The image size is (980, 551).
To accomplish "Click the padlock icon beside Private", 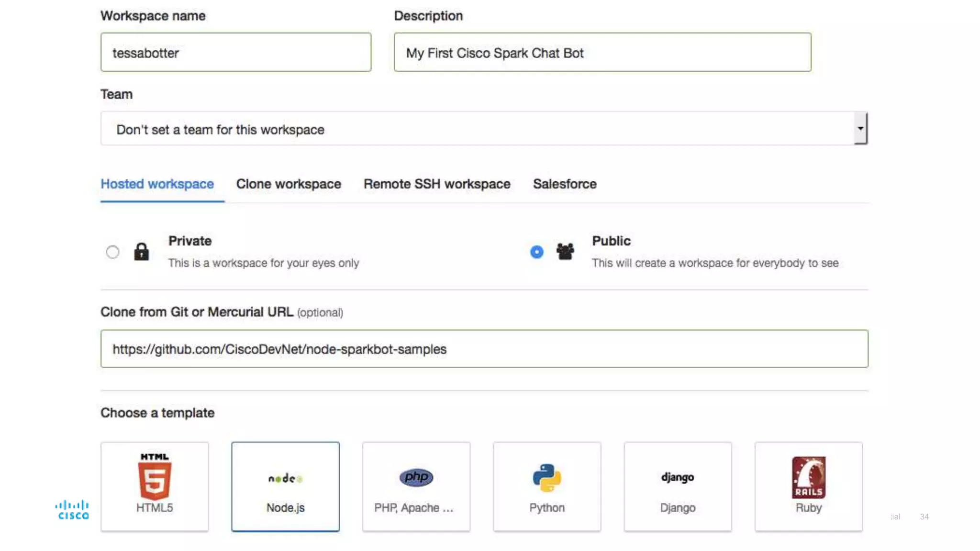I will coord(141,252).
